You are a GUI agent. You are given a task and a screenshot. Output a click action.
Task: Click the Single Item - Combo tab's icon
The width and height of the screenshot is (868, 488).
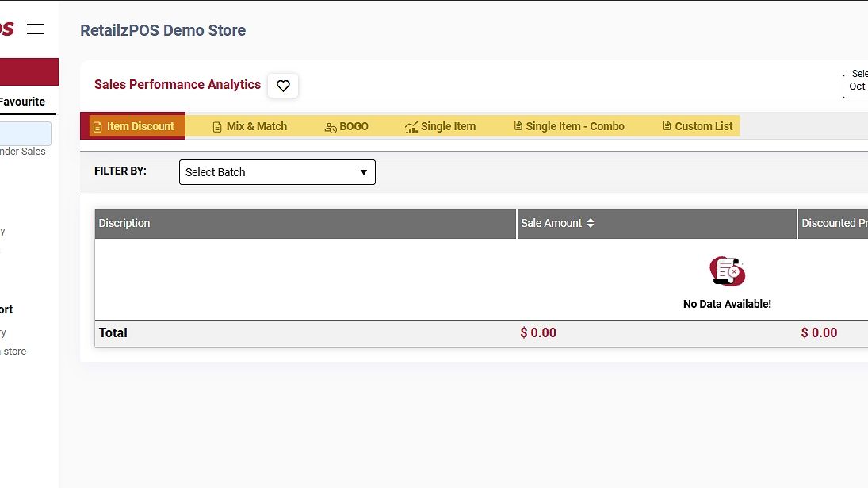(518, 126)
